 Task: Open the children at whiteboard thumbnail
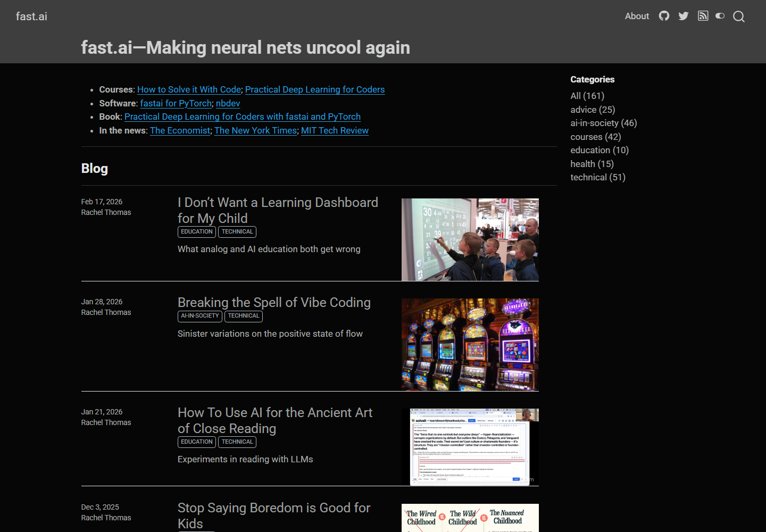click(x=470, y=239)
